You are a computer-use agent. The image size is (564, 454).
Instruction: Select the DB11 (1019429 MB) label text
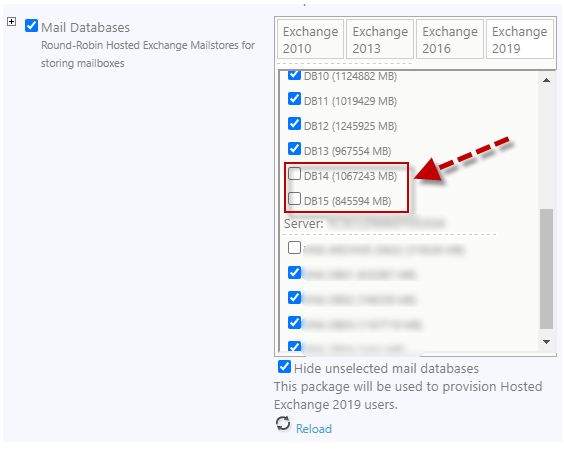tap(350, 101)
